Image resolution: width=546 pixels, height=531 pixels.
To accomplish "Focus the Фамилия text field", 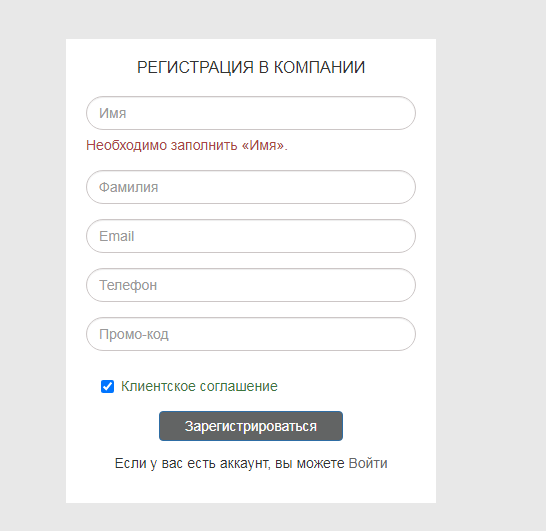I will (251, 187).
